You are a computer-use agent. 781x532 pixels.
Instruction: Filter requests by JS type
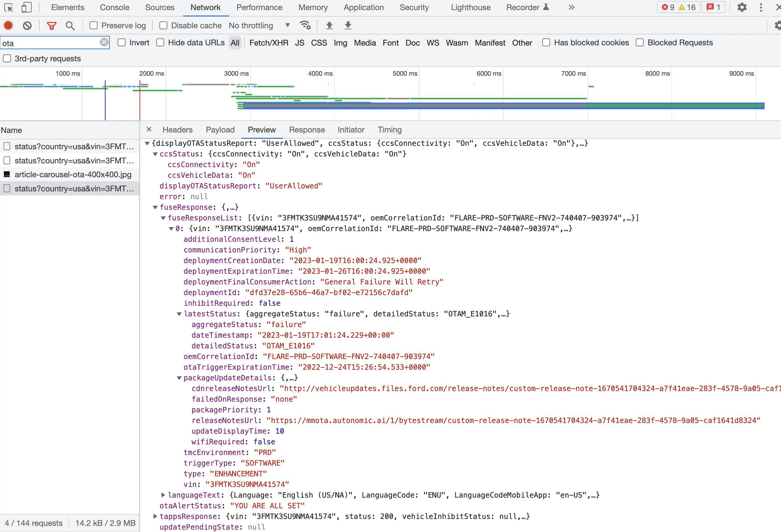point(299,43)
